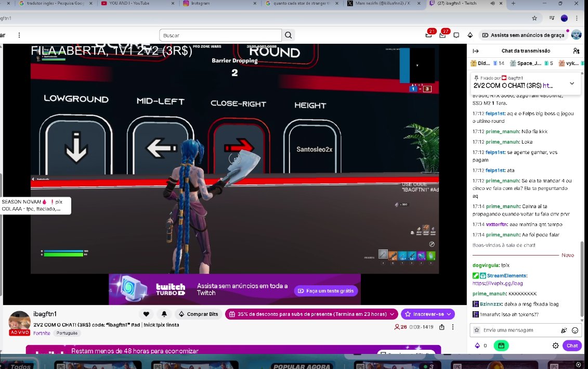
Task: Open Chrome three-dot menu
Action: click(577, 18)
